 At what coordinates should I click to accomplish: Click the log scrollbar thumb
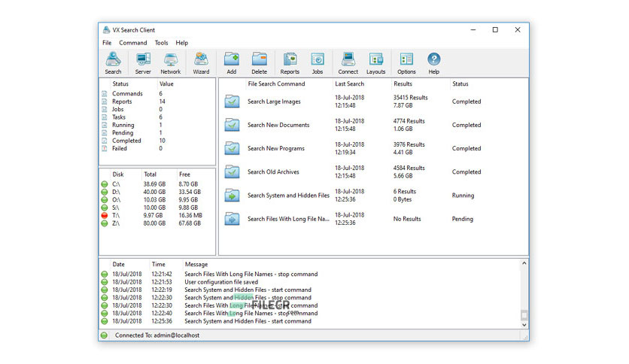point(524,315)
